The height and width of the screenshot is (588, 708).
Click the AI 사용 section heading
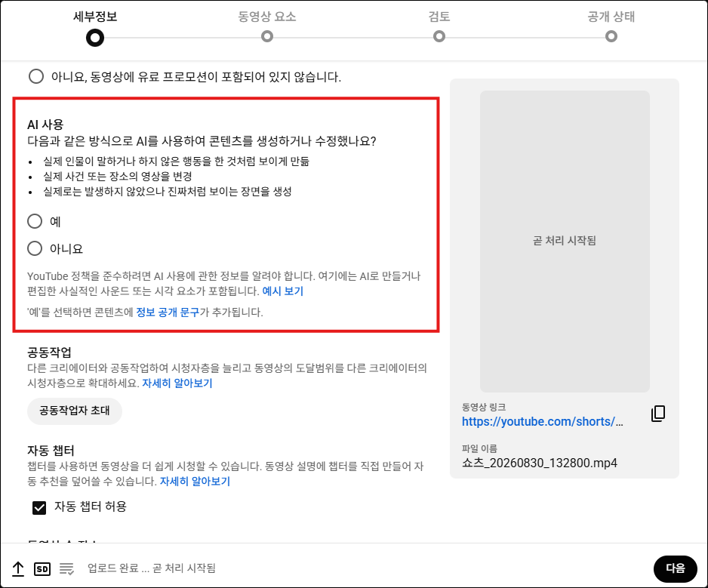(x=45, y=125)
